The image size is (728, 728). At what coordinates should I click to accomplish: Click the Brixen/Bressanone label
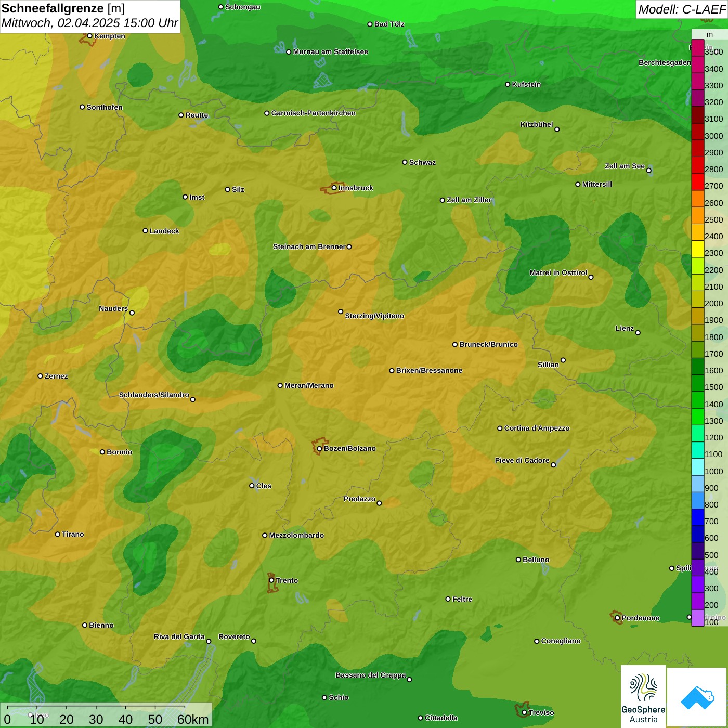coord(429,370)
